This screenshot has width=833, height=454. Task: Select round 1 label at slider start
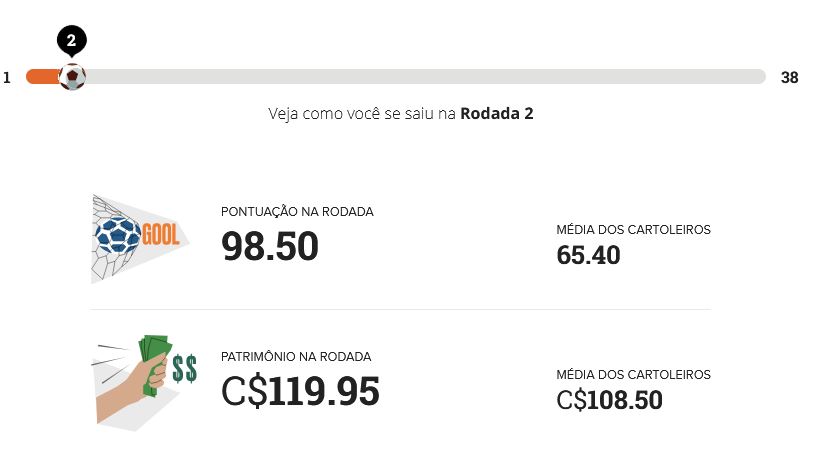click(7, 78)
